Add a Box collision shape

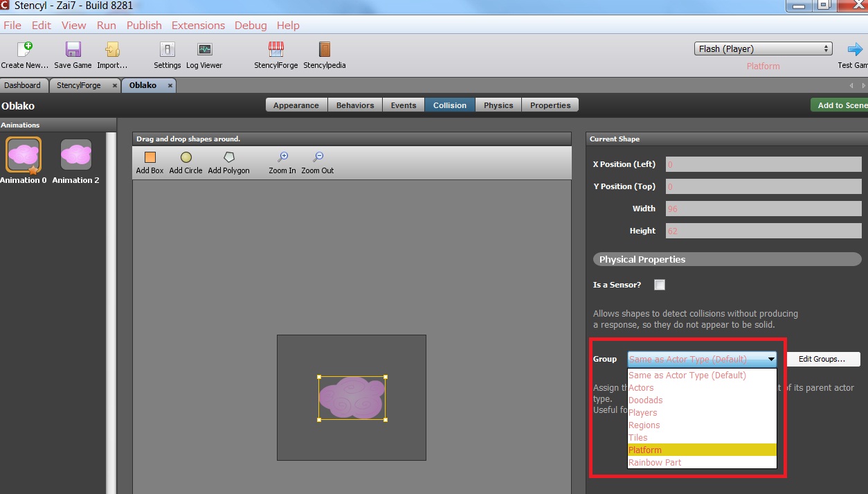pyautogui.click(x=150, y=158)
